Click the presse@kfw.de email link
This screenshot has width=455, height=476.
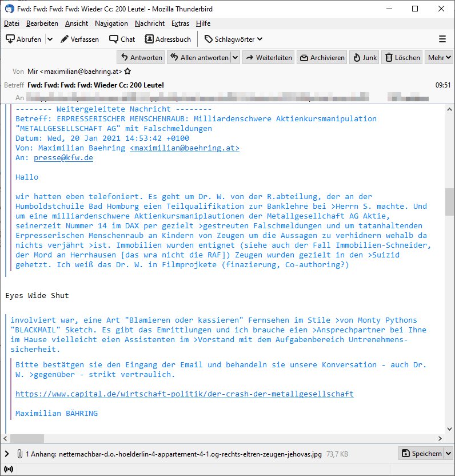[x=63, y=157]
